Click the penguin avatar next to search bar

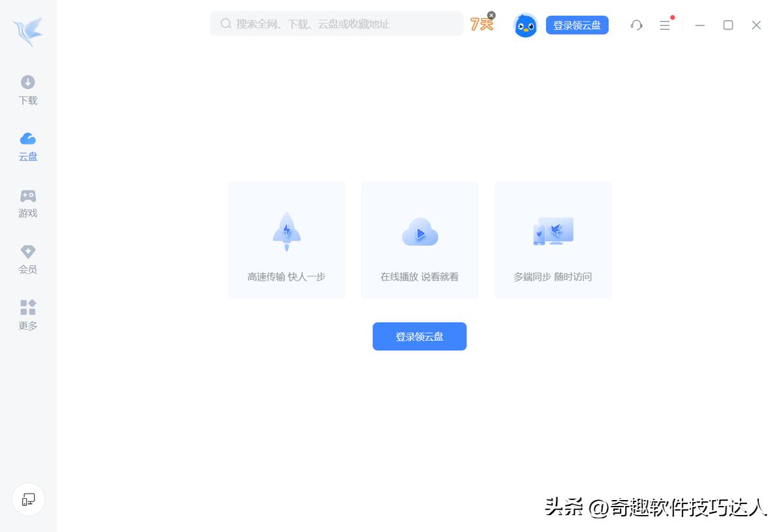(525, 25)
